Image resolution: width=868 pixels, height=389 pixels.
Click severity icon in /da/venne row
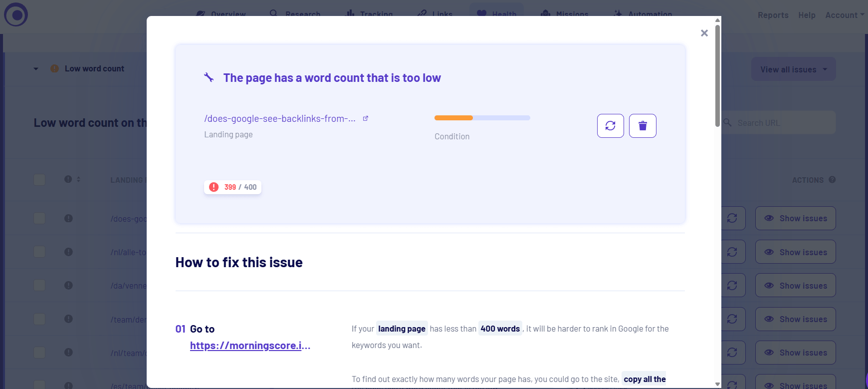68,285
